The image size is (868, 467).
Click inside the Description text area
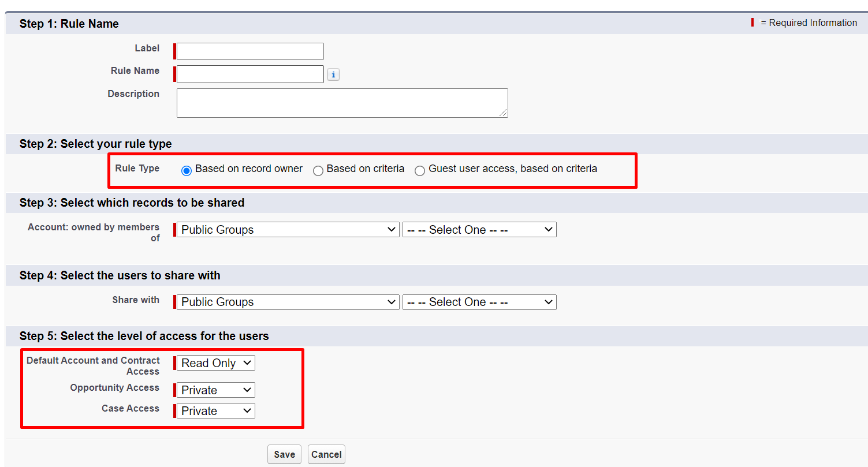[x=341, y=102]
